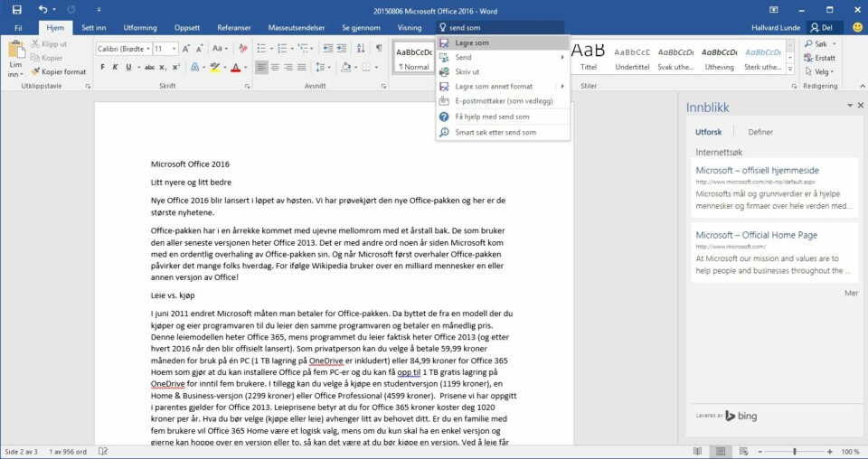Screen dimensions: 868x459
Task: Toggle italic formatting (K button)
Action: point(116,68)
